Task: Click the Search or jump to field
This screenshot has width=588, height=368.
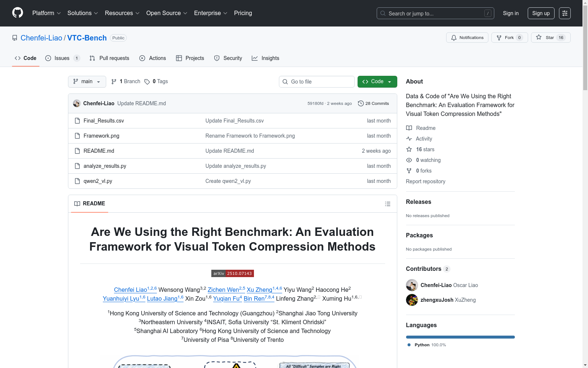Action: (435, 13)
